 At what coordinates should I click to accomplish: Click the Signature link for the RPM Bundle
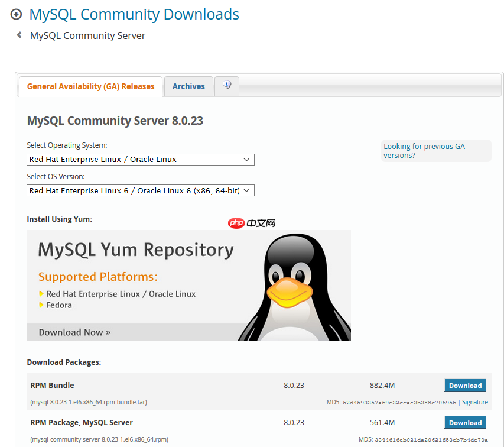pos(474,402)
